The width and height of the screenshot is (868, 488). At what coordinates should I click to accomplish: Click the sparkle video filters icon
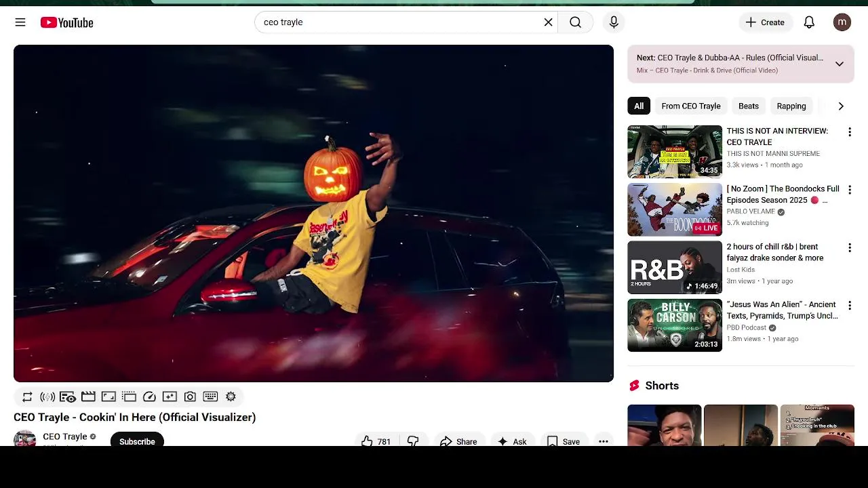170,396
